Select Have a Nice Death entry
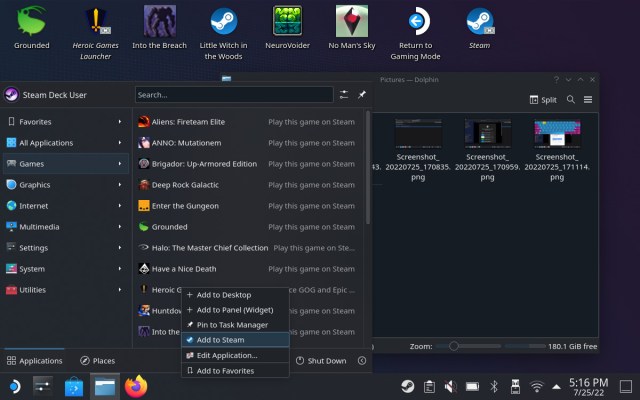This screenshot has height=400, width=640. [248, 269]
